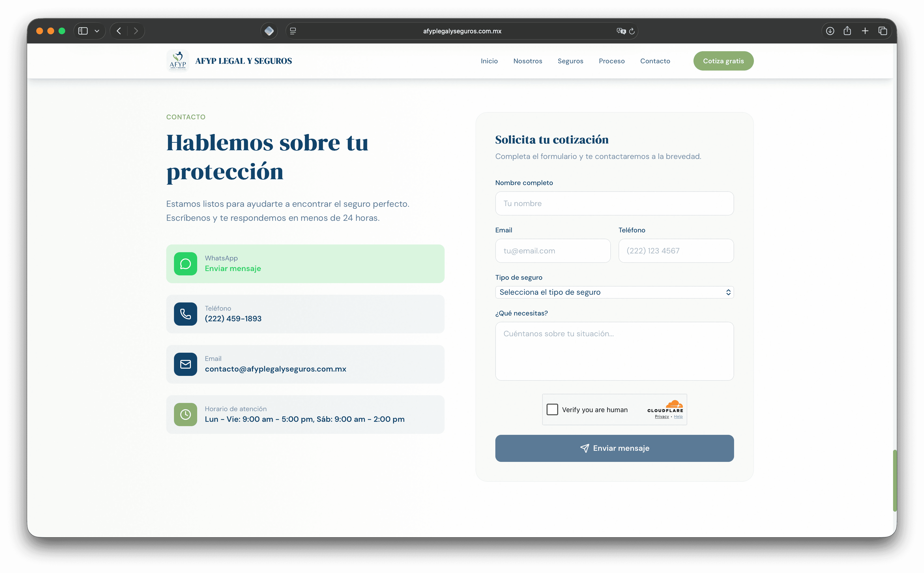Click the AFYP LEGAL Y SEGUROS brand title

(243, 61)
